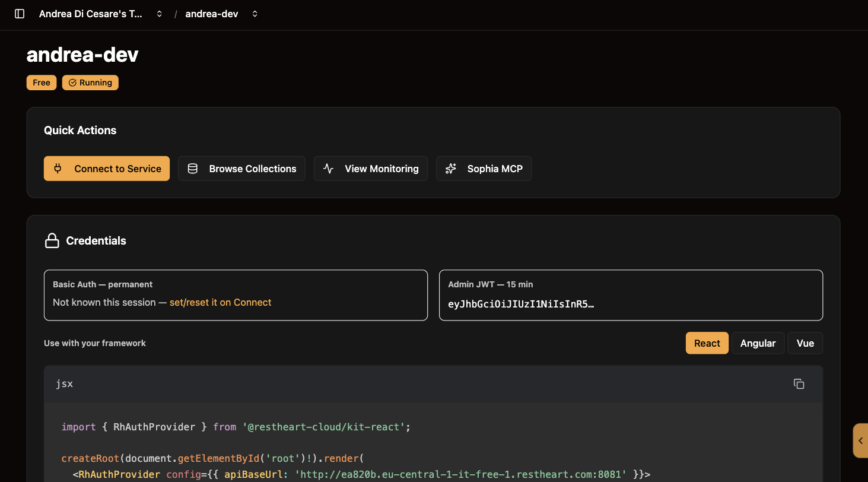Launch Sophia MCP

pos(484,169)
